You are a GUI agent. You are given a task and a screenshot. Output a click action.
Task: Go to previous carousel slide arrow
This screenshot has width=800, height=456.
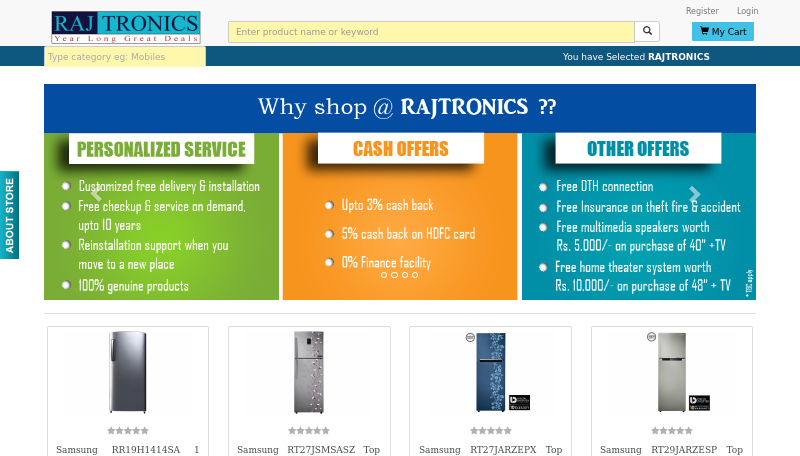click(96, 194)
